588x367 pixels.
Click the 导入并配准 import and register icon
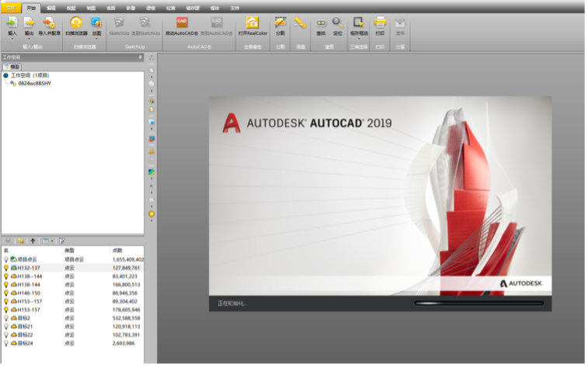(x=49, y=23)
